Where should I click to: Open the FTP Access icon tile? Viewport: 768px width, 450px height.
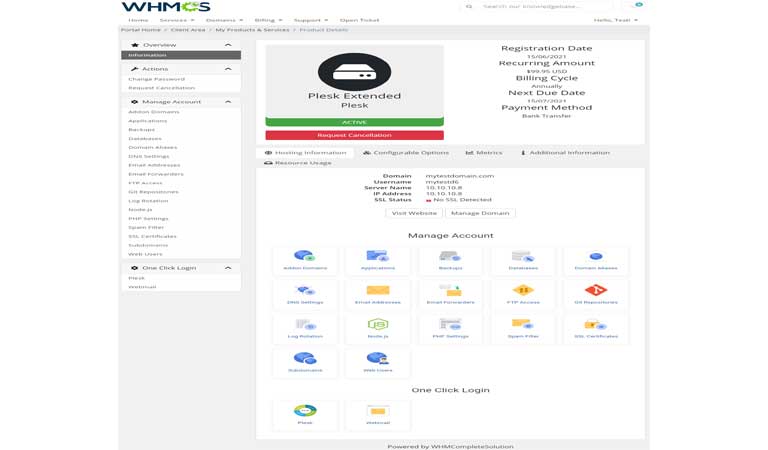[523, 294]
